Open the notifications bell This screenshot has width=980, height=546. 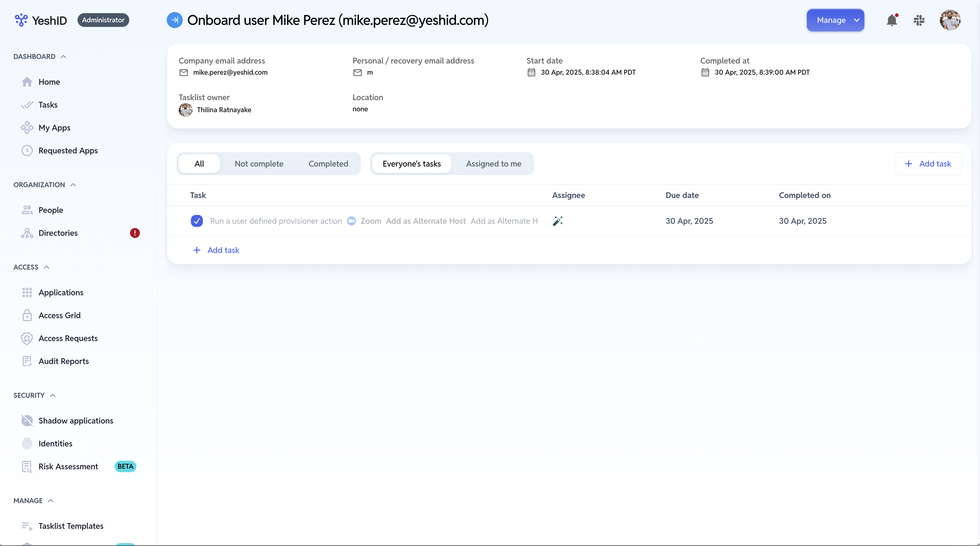click(892, 20)
